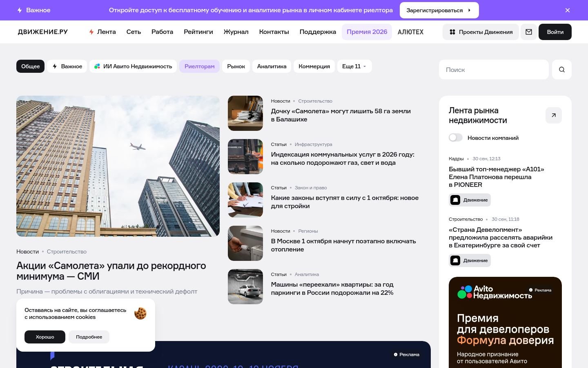588x368 pixels.
Task: Open the Елена Платонова PIONEER news item
Action: click(x=497, y=177)
